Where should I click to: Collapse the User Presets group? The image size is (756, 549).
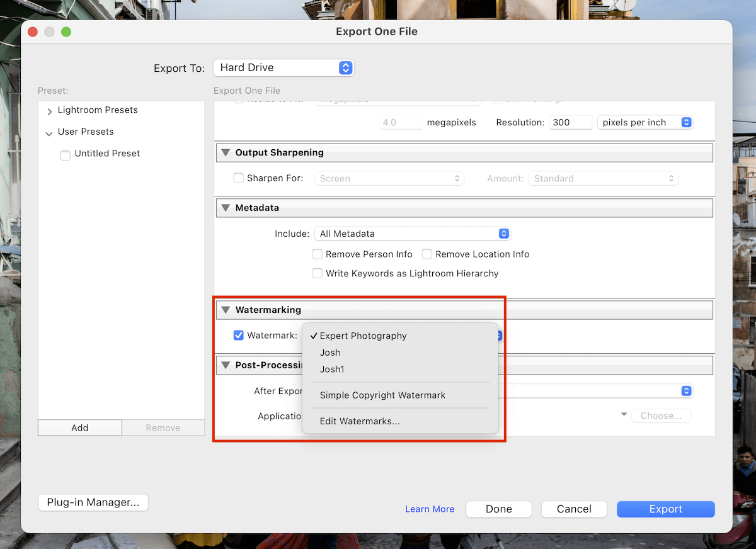click(49, 132)
